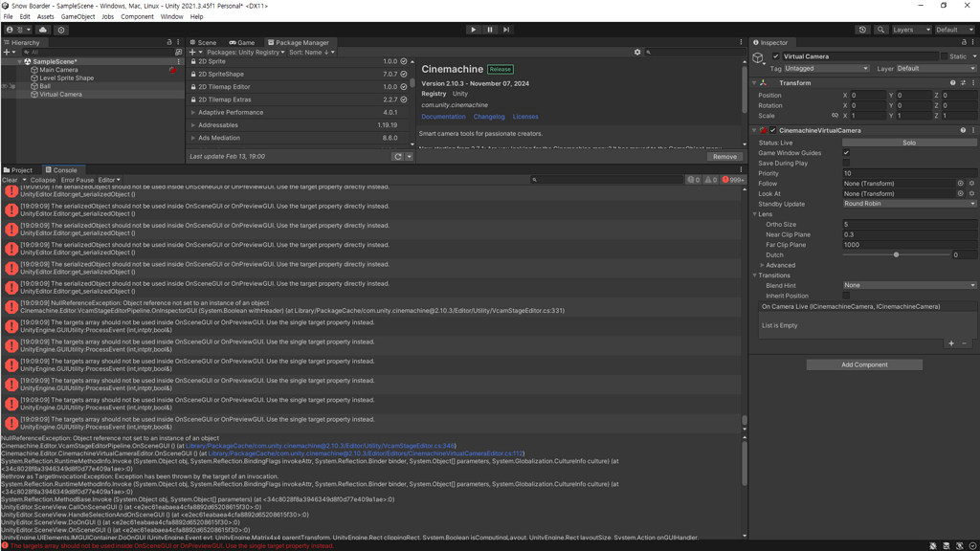Image resolution: width=980 pixels, height=551 pixels.
Task: Toggle Console Collapse mode
Action: [43, 180]
